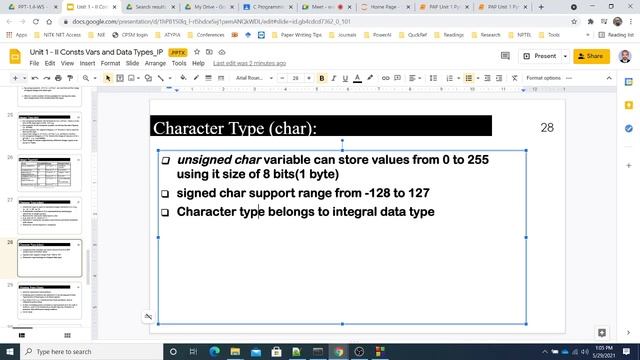
Task: Expand new slide layout arrow
Action: click(x=24, y=78)
